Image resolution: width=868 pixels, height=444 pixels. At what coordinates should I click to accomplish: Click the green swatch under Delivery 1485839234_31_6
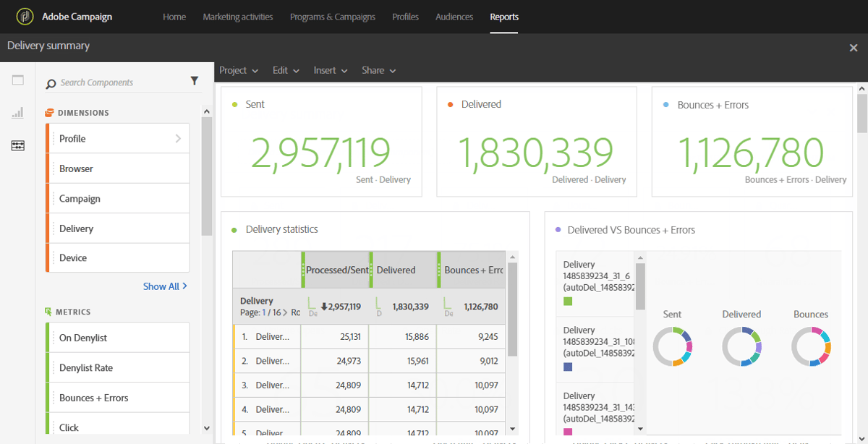[568, 302]
